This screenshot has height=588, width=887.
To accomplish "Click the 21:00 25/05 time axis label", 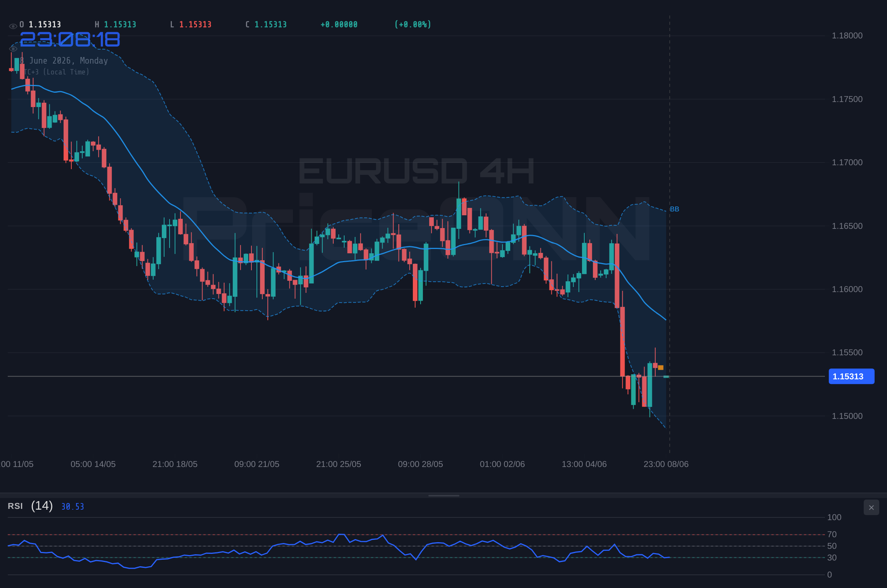I will [x=339, y=464].
